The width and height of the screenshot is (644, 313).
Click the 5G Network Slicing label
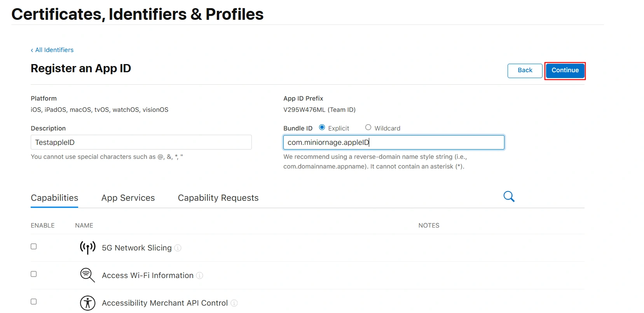click(136, 248)
